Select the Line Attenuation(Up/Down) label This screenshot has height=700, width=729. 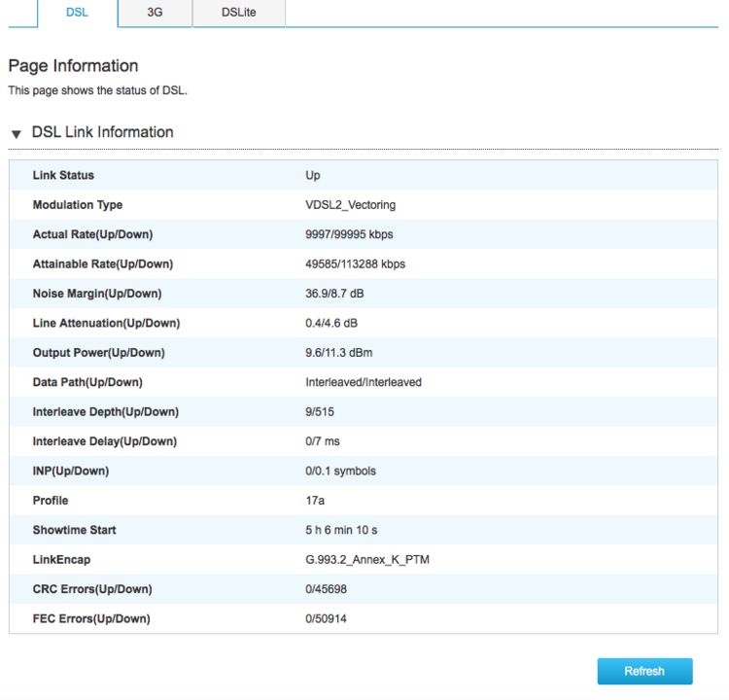106,323
